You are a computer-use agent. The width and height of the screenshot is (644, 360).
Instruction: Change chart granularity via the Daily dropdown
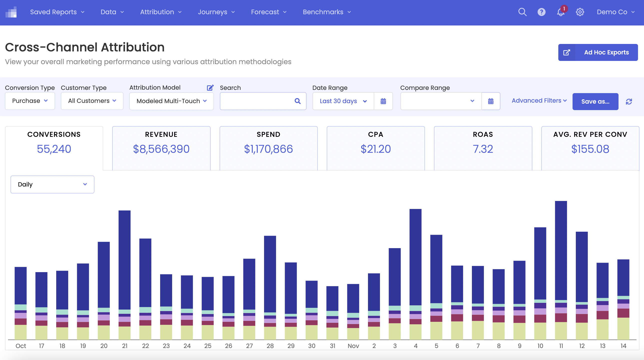coord(52,184)
